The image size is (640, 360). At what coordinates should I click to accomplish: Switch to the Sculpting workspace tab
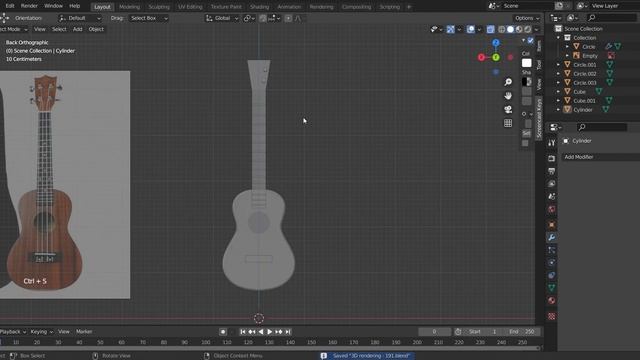click(x=159, y=7)
